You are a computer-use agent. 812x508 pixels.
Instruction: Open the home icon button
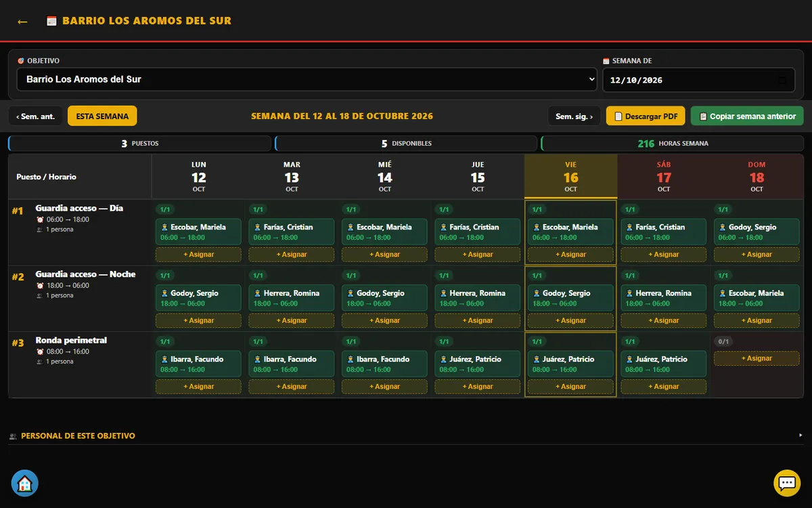click(25, 484)
